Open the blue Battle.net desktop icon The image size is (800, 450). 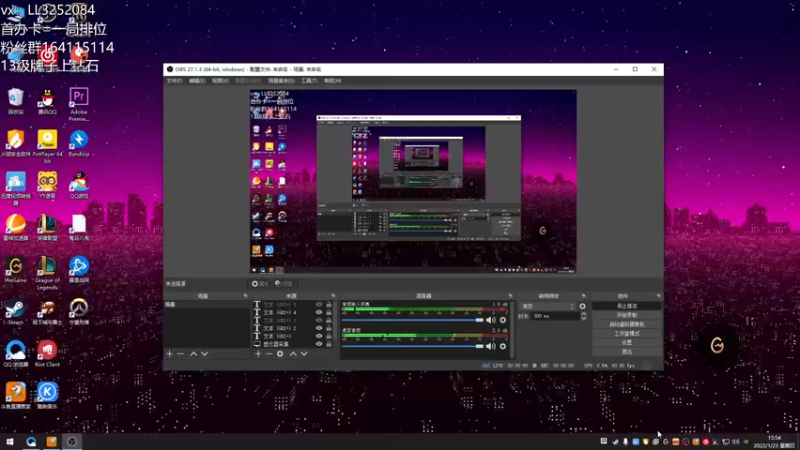(x=79, y=269)
